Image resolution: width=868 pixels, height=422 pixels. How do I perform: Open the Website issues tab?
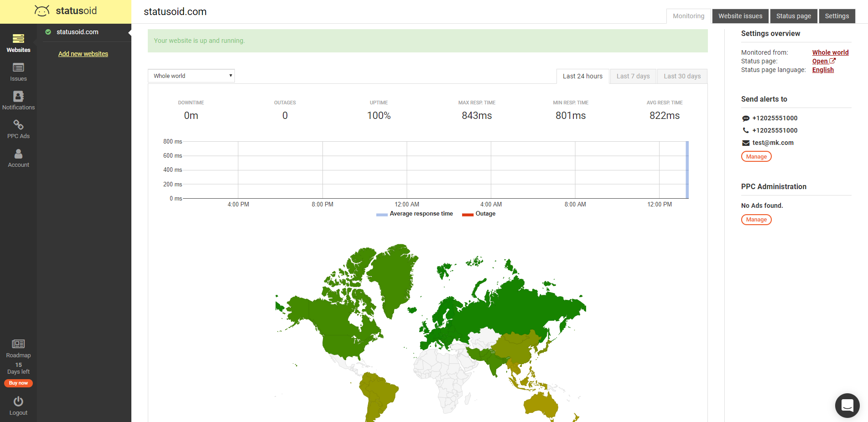(x=740, y=16)
